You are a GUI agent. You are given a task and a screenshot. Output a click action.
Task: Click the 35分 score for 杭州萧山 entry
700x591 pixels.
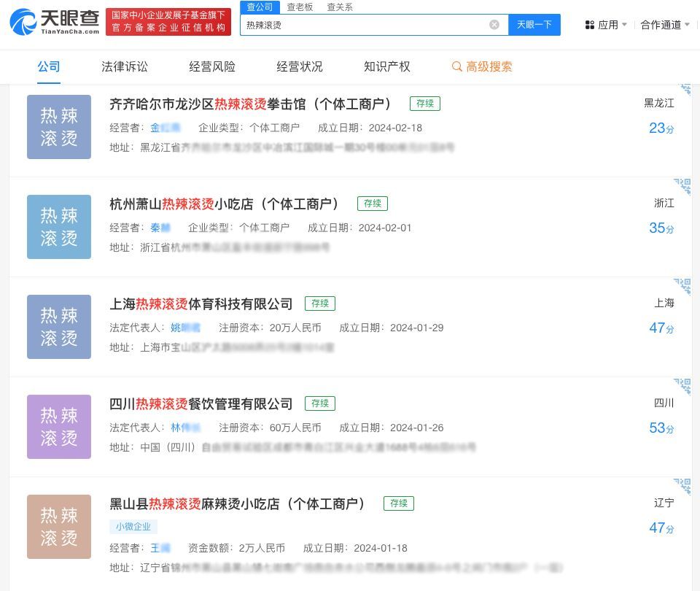661,228
